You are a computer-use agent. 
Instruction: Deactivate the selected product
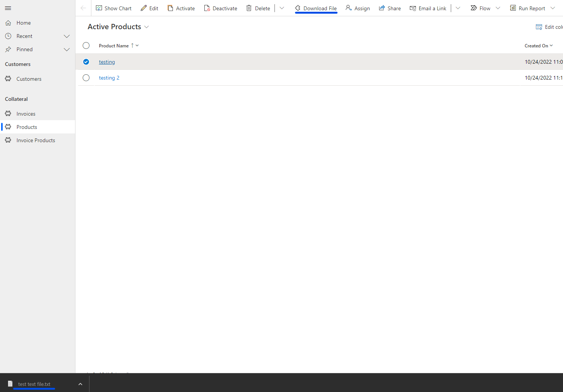[220, 8]
